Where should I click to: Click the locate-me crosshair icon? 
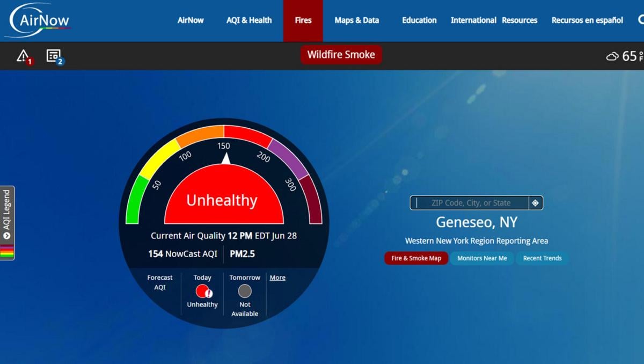click(535, 203)
